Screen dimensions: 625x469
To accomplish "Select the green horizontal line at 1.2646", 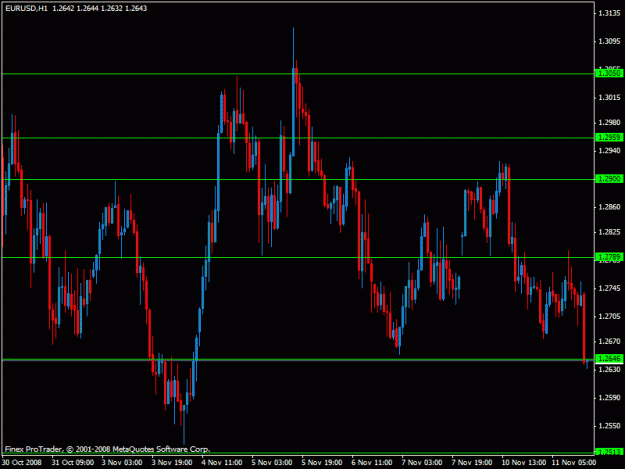I will (298, 360).
